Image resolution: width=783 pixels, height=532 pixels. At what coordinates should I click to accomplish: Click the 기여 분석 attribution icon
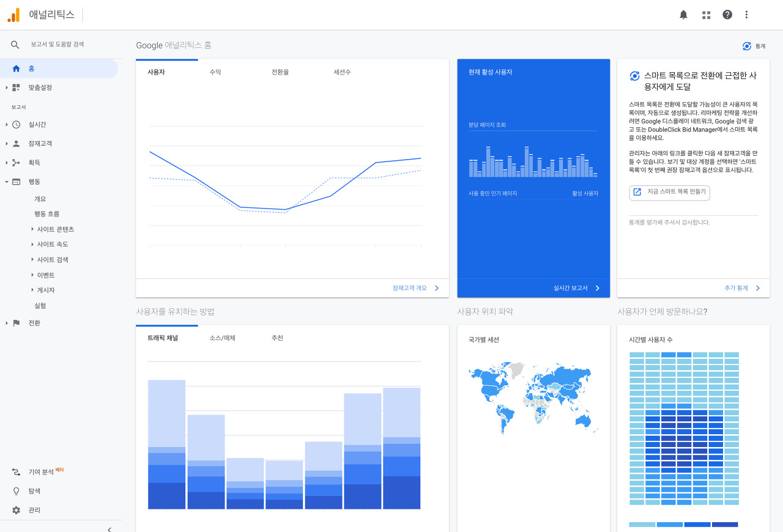click(x=16, y=472)
